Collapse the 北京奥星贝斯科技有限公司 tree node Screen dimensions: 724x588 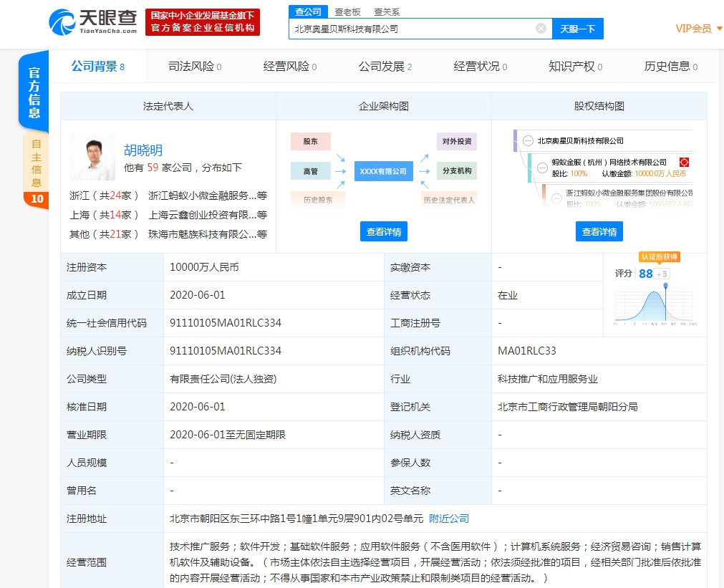pos(528,141)
